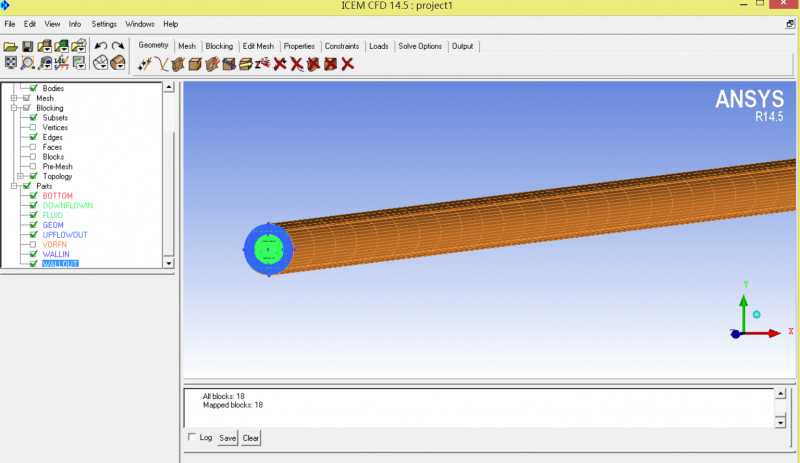The height and width of the screenshot is (463, 800).
Task: Expand the Topology tree node
Action: pos(20,176)
